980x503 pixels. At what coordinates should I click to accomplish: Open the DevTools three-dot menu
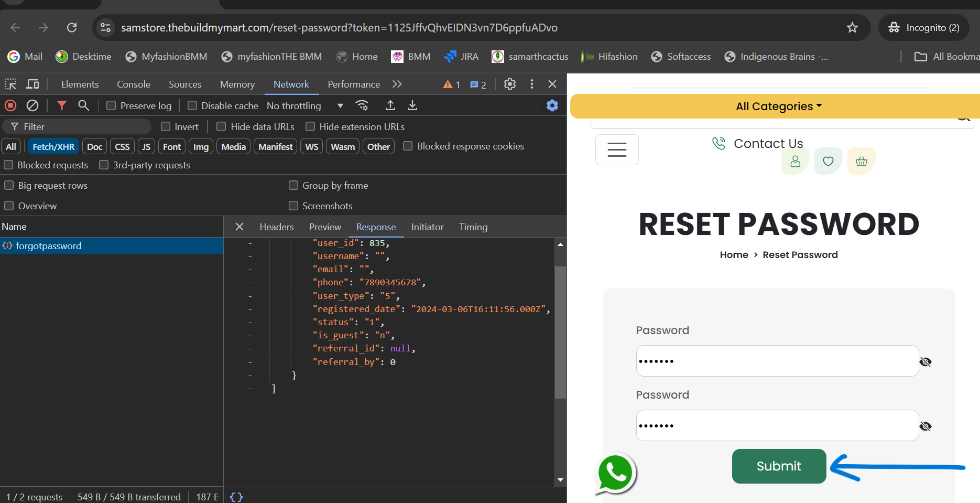[532, 84]
